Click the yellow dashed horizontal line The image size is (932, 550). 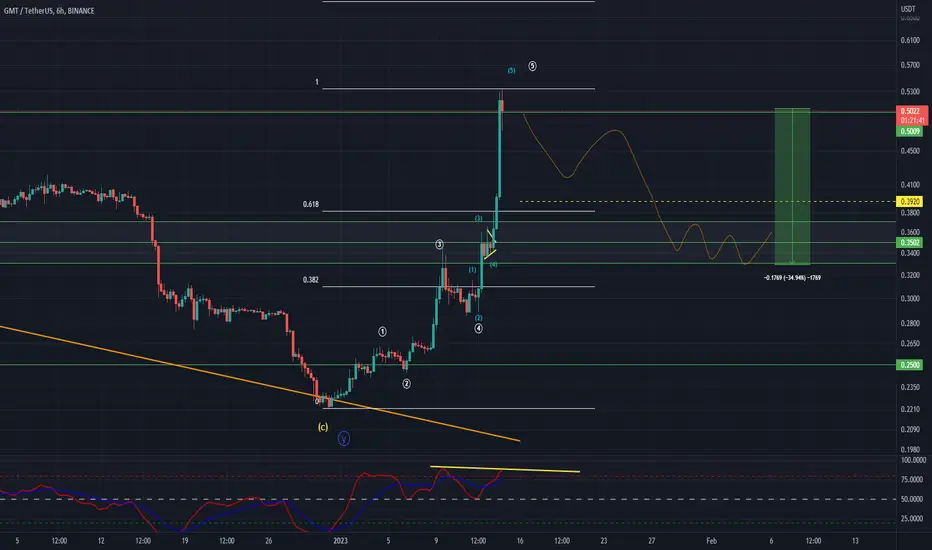point(706,202)
